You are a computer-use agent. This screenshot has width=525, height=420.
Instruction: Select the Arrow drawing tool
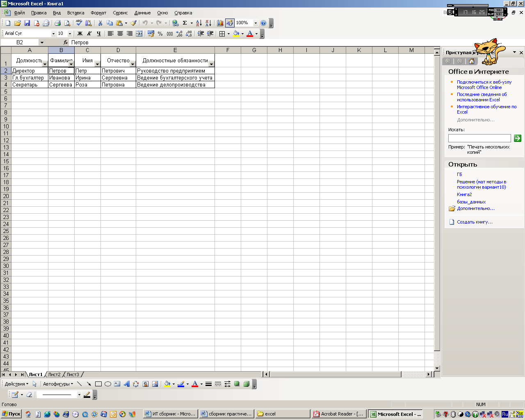point(89,384)
